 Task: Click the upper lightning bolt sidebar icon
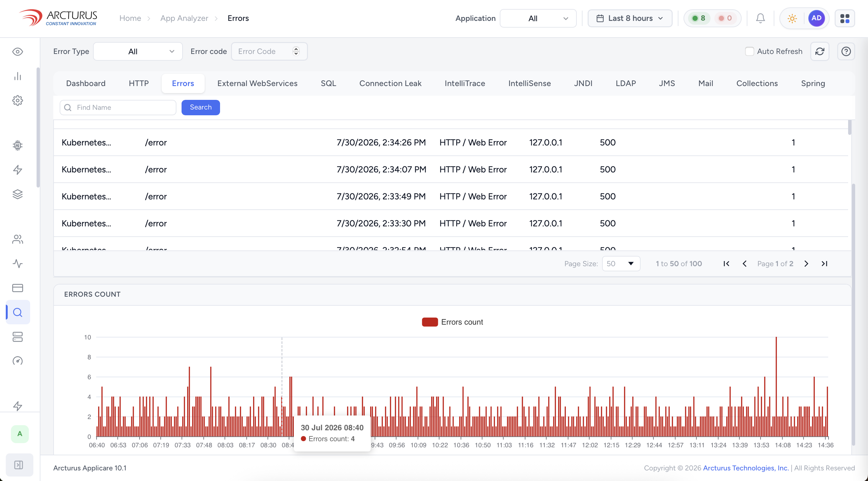pos(18,170)
